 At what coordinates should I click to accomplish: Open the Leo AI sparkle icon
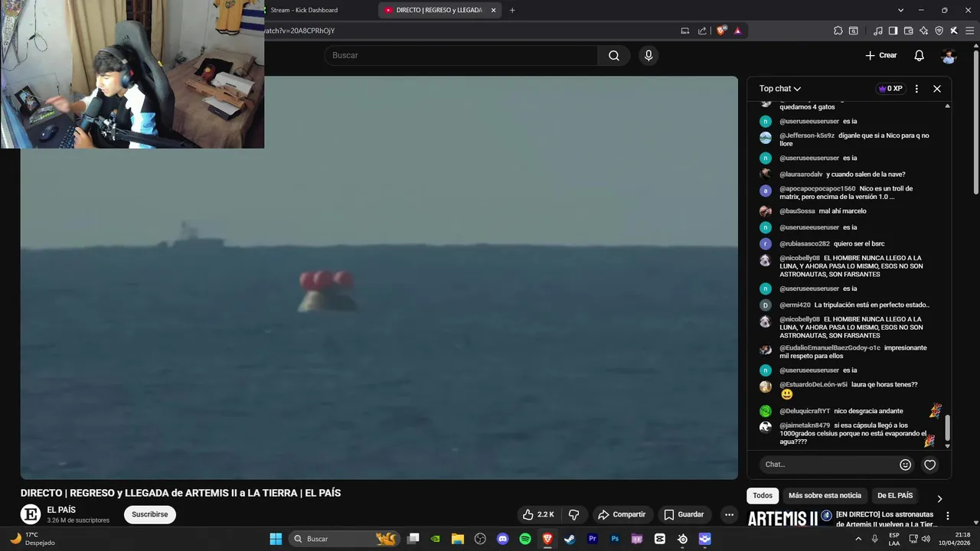click(923, 31)
